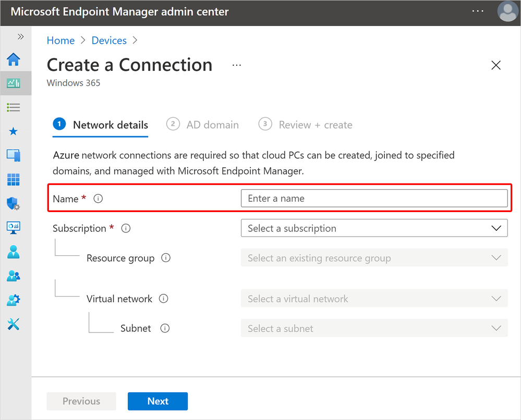Open Reports monitor icon in sidebar
521x420 pixels.
click(x=13, y=228)
